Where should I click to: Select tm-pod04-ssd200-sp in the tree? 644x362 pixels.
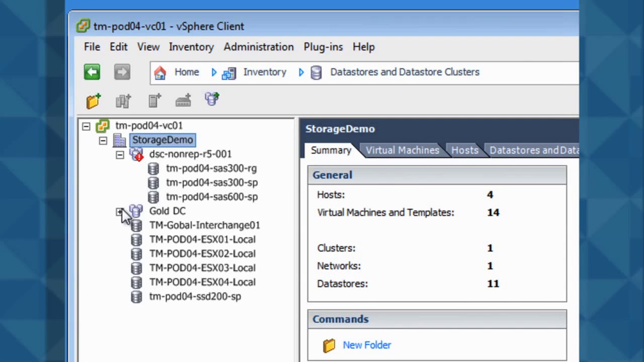195,296
